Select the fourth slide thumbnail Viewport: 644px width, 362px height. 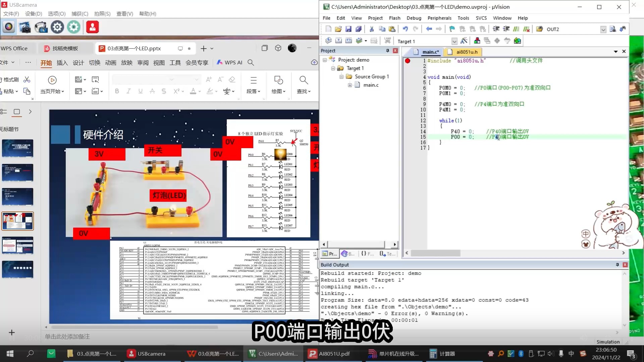pyautogui.click(x=17, y=221)
